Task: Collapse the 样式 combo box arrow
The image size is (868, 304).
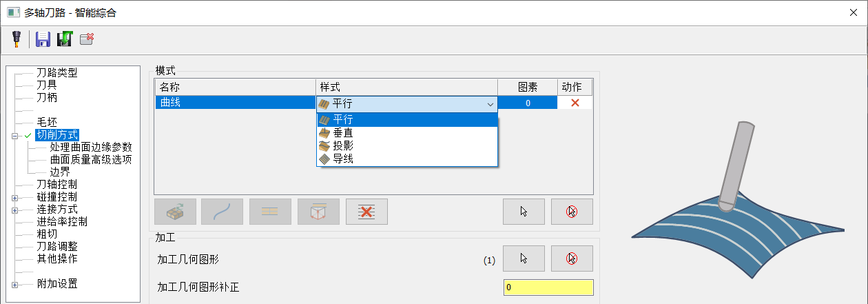Action: tap(490, 103)
